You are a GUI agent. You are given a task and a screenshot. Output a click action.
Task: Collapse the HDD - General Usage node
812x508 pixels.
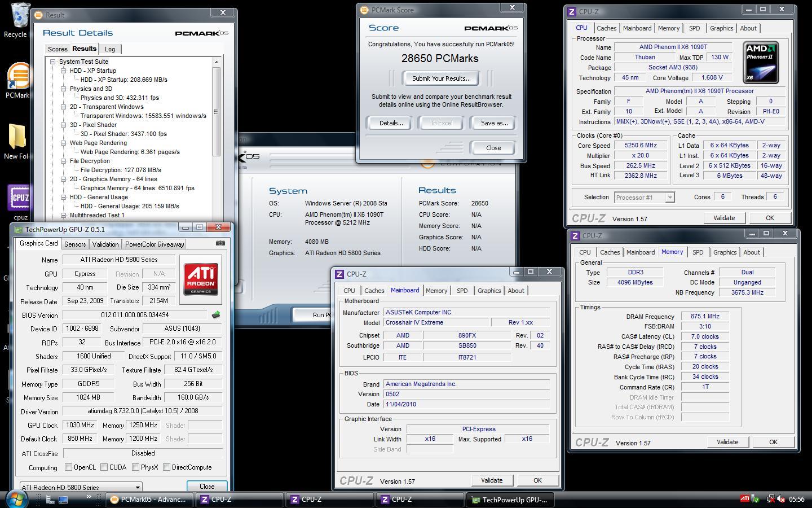coord(64,198)
